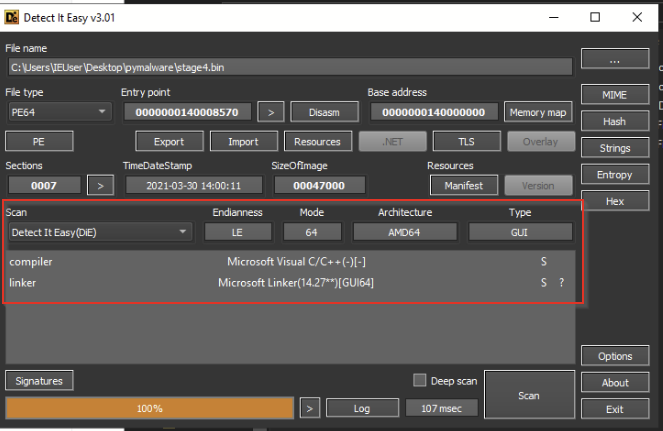The image size is (663, 431).
Task: Click the S marker on compiler row
Action: [x=544, y=262]
